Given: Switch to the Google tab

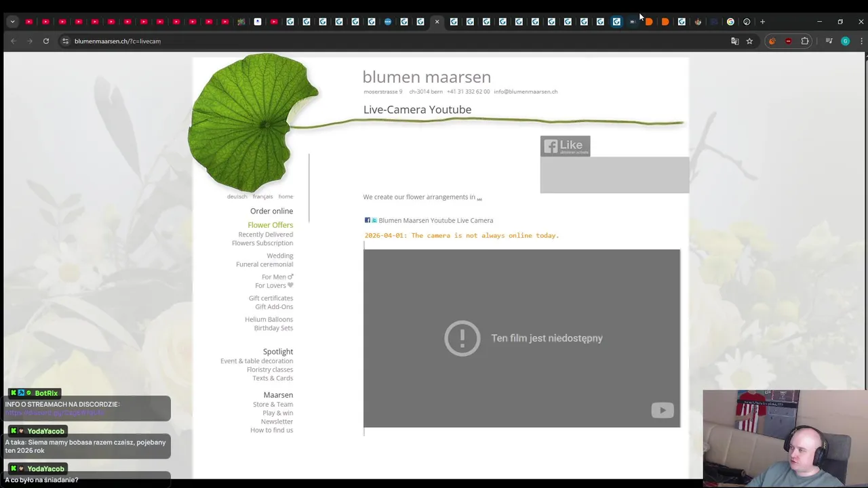Looking at the screenshot, I should coord(730,22).
